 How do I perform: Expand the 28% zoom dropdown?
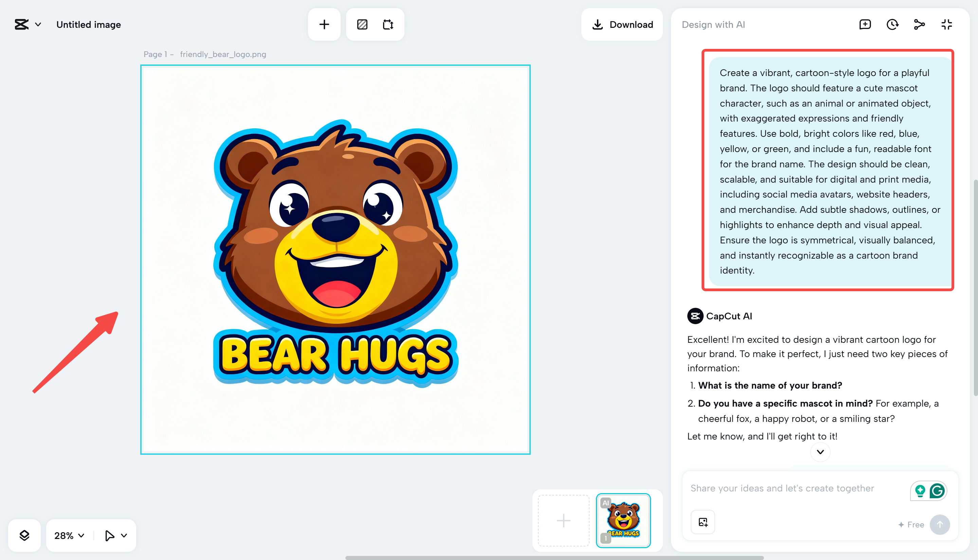(69, 535)
